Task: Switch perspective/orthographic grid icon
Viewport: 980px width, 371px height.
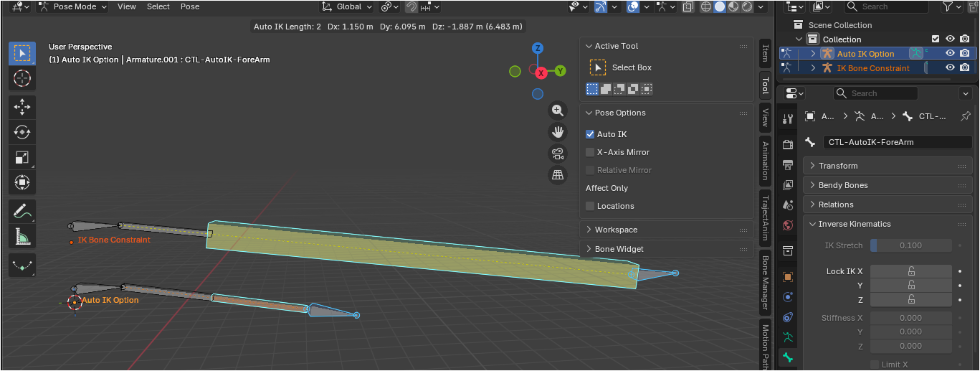Action: [558, 175]
